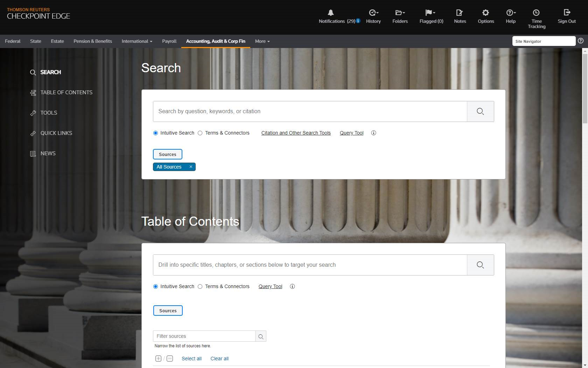Open the History dropdown
This screenshot has height=368, width=588.
click(x=373, y=16)
